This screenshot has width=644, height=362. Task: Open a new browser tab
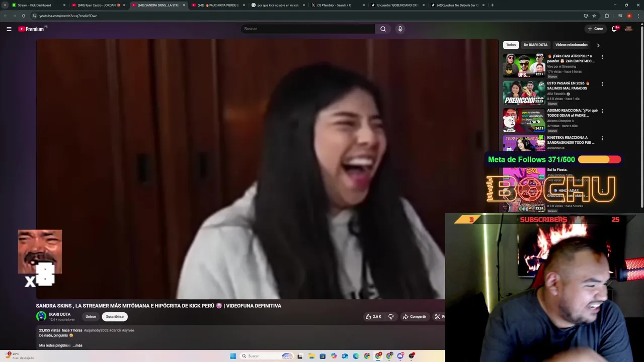click(492, 5)
